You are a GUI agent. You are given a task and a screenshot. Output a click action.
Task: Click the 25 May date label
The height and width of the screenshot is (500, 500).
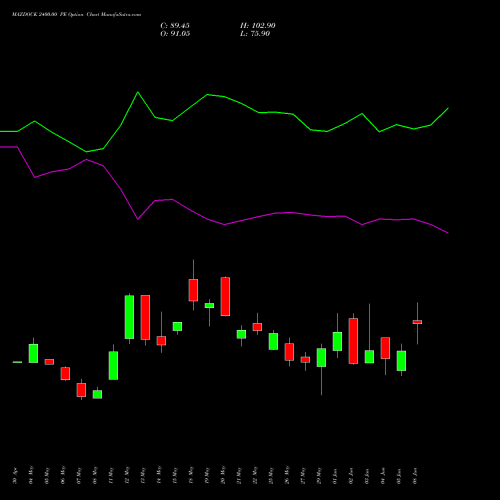tap(271, 476)
